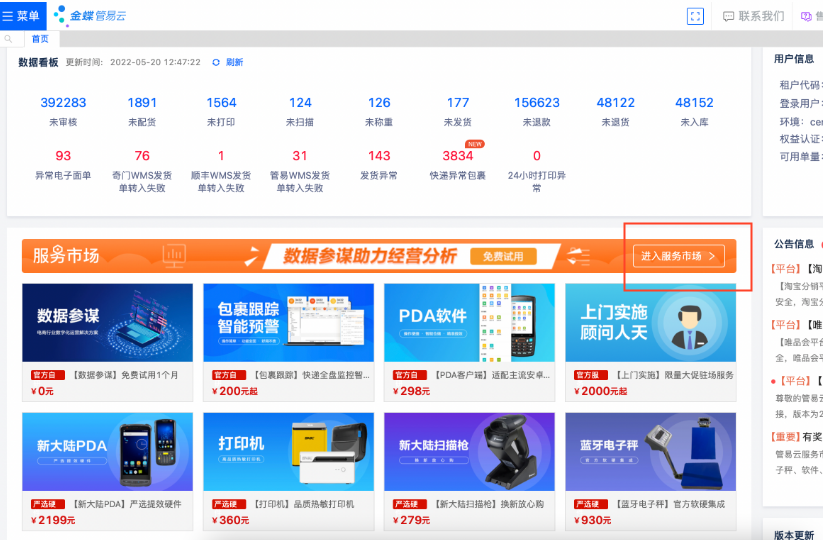The width and height of the screenshot is (823, 540).
Task: Switch to the 首页 tab
Action: [x=40, y=39]
